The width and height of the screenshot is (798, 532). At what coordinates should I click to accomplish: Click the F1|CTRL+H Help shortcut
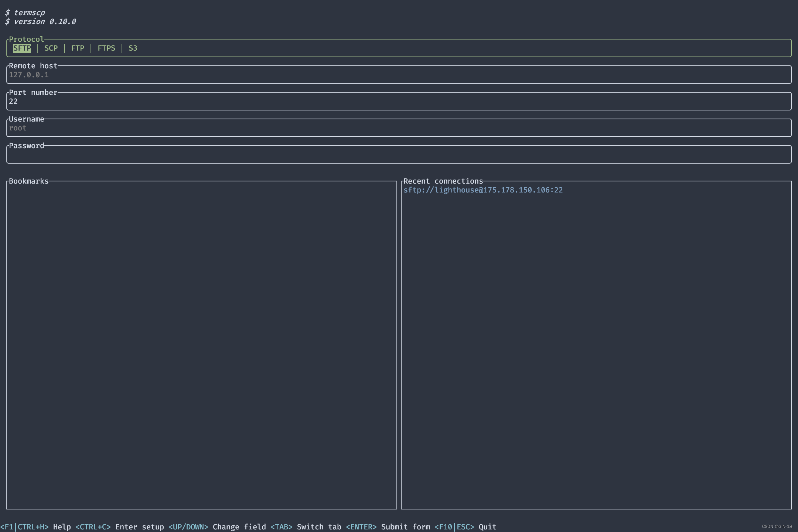coord(35,527)
